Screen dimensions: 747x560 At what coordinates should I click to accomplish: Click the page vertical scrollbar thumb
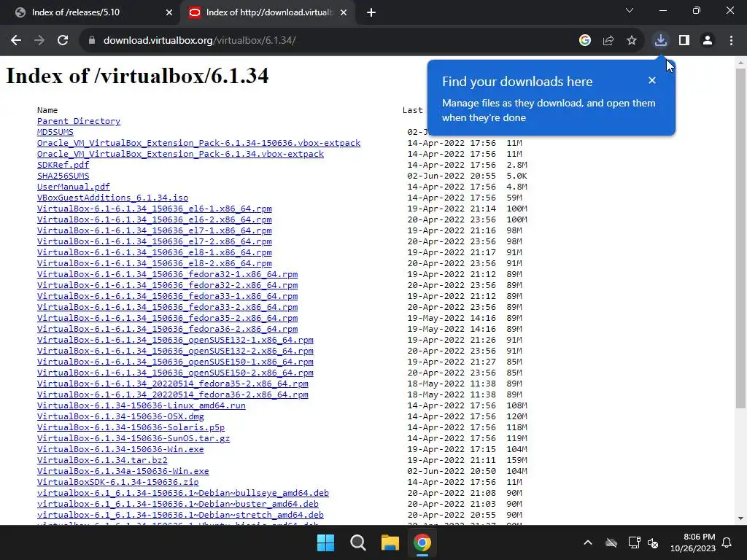pyautogui.click(x=741, y=238)
